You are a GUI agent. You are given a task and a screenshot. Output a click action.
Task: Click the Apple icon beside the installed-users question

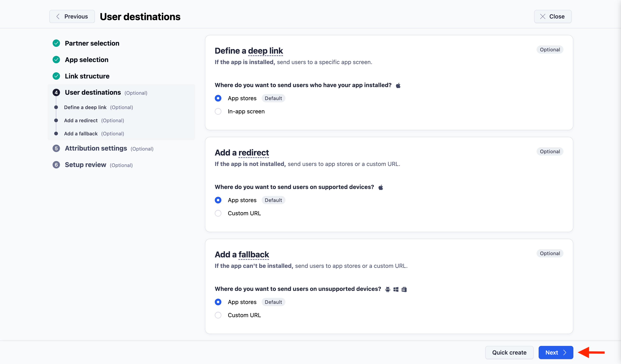398,85
